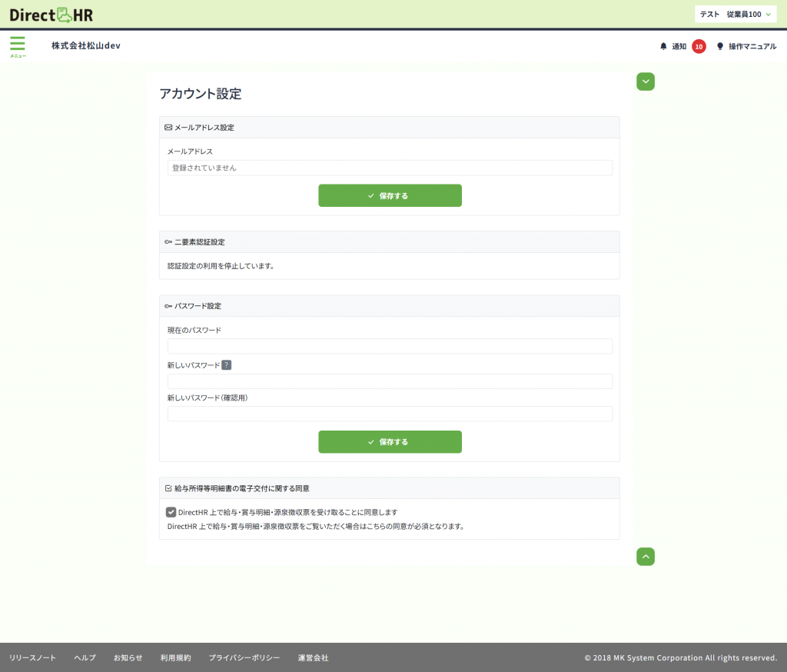This screenshot has height=672, width=787.
Task: Click the new password help question icon
Action: click(226, 365)
